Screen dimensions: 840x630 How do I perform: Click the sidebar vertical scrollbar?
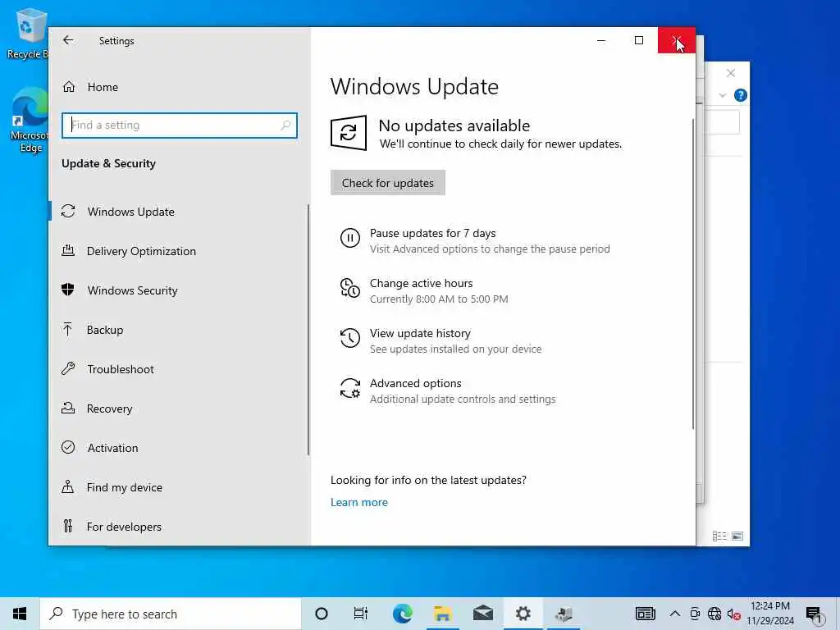[x=308, y=330]
